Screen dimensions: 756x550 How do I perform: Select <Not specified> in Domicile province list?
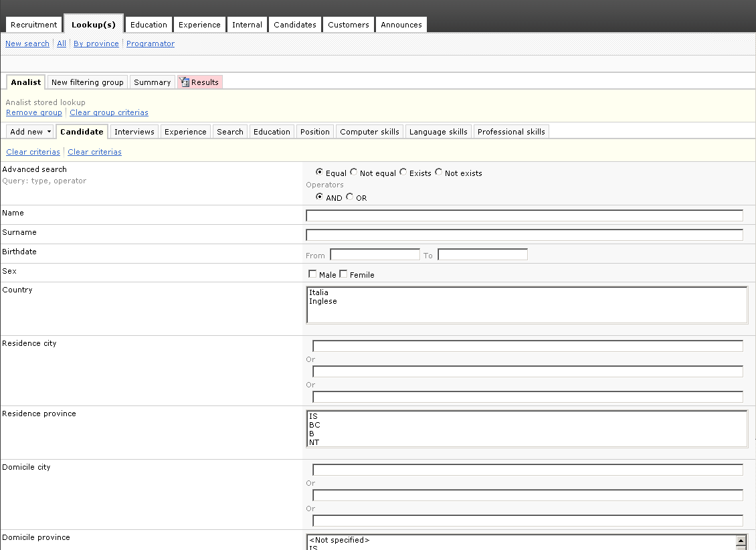tap(522, 541)
